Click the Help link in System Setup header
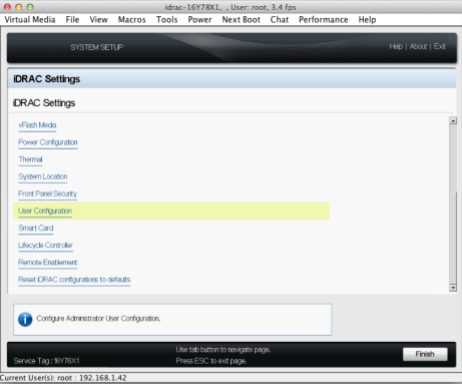The height and width of the screenshot is (384, 462). pos(396,47)
